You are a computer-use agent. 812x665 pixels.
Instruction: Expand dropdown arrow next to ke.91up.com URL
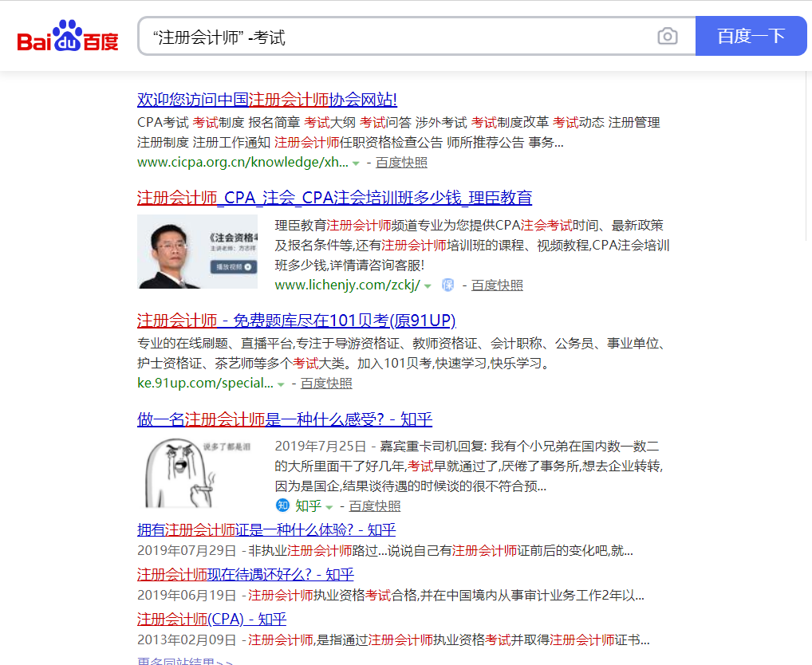(281, 384)
